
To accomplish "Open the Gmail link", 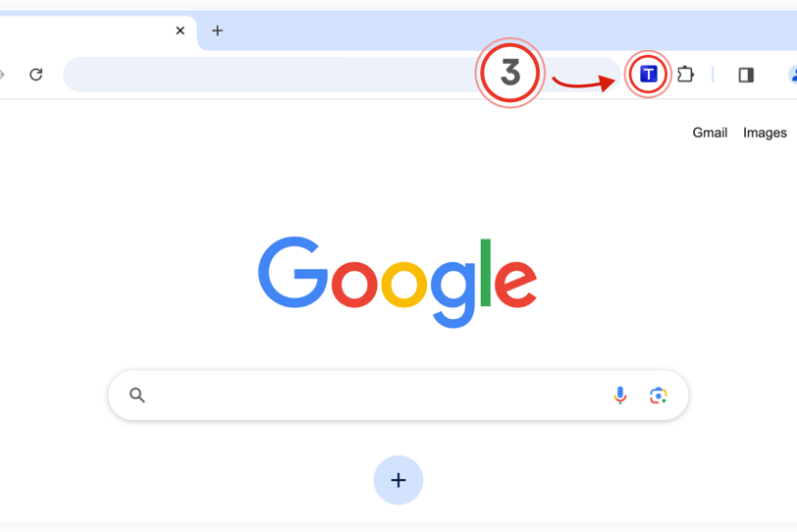I will 710,133.
